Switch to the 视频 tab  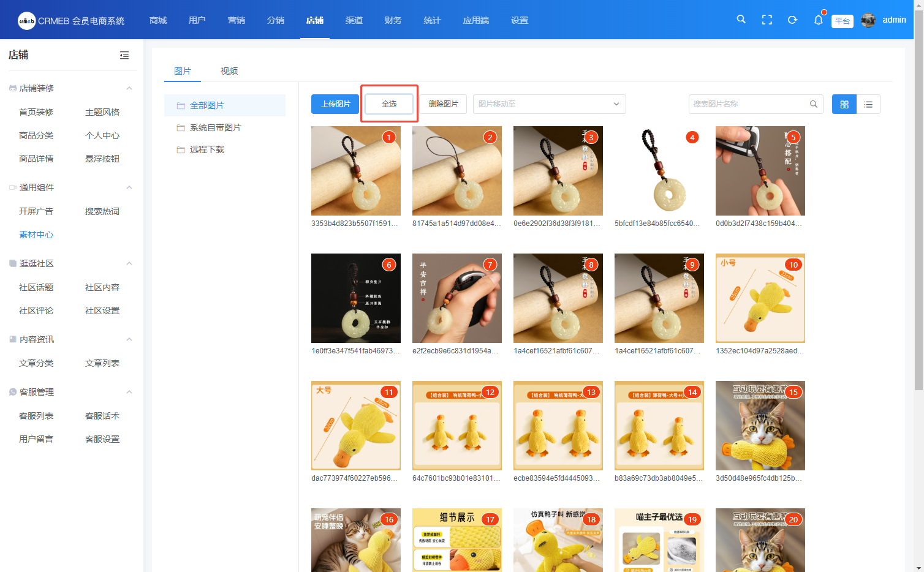[229, 71]
